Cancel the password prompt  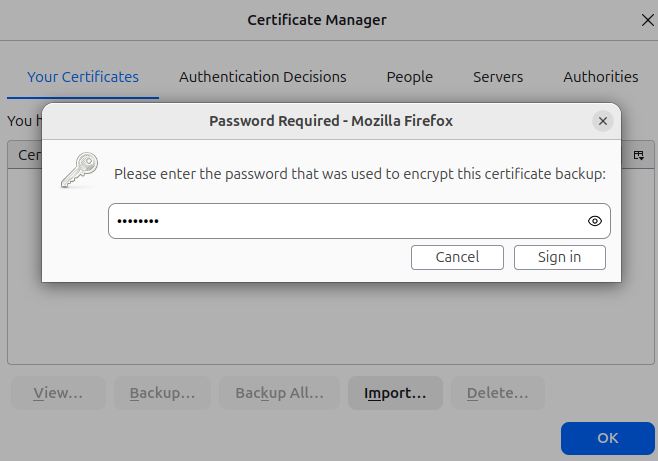click(457, 257)
